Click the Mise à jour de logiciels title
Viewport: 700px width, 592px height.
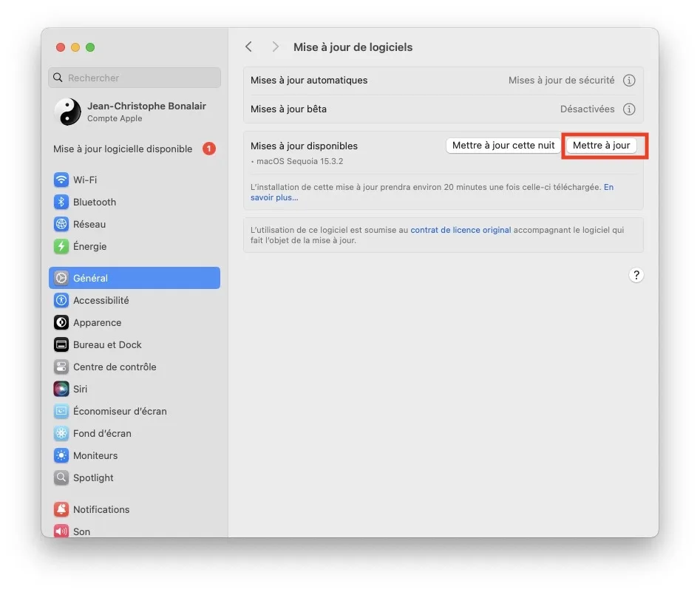pos(353,47)
